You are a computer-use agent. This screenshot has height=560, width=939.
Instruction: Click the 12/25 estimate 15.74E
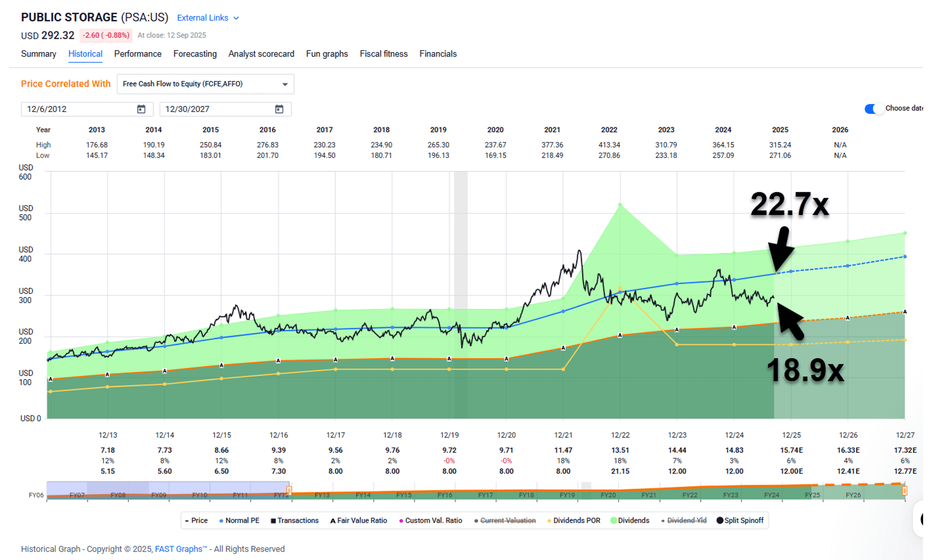tap(791, 450)
